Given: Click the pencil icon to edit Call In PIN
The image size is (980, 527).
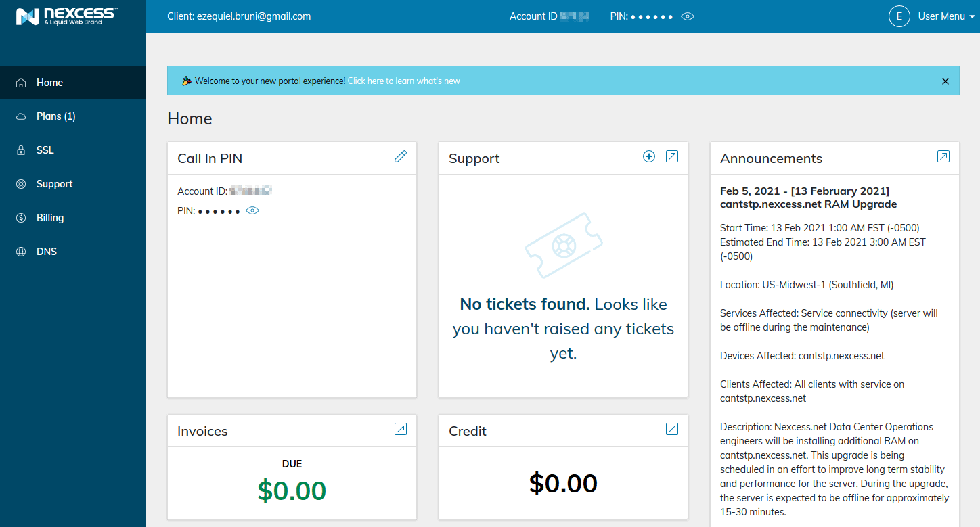Looking at the screenshot, I should (401, 157).
